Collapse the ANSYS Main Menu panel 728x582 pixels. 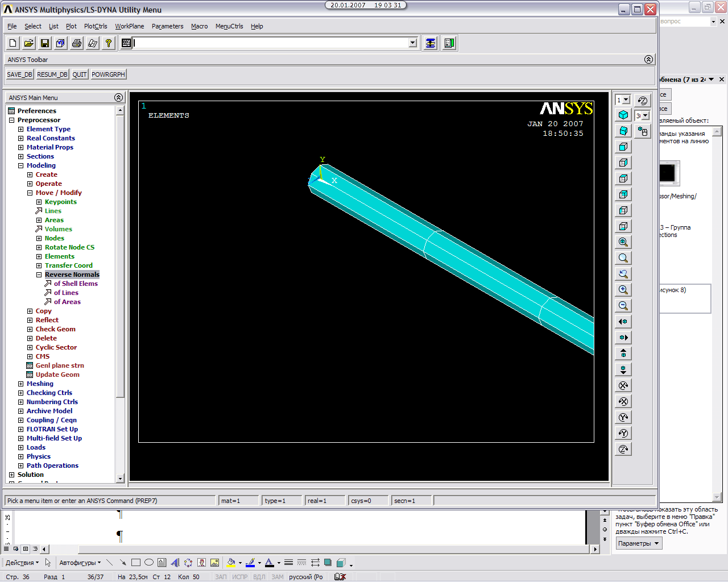[x=118, y=98]
